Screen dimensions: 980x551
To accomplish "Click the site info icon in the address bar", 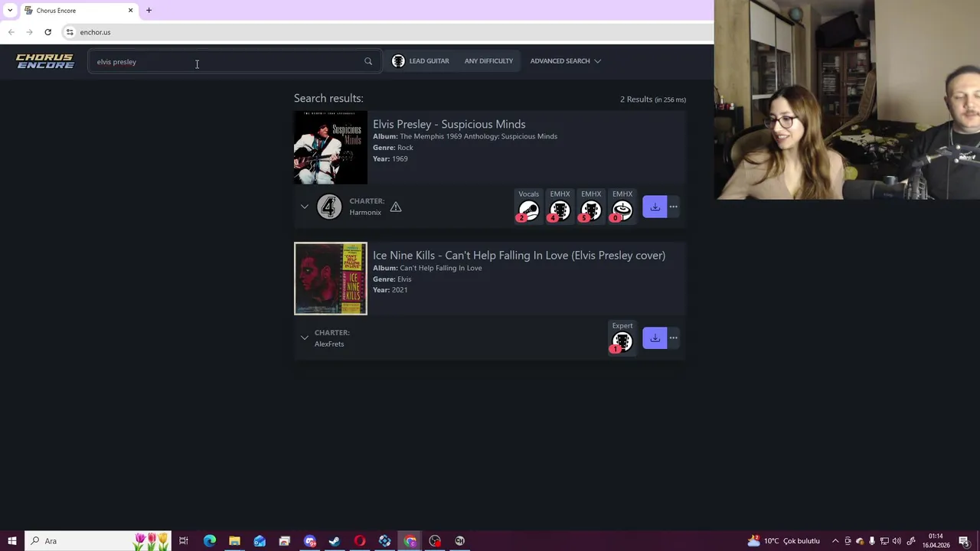I will [x=70, y=32].
